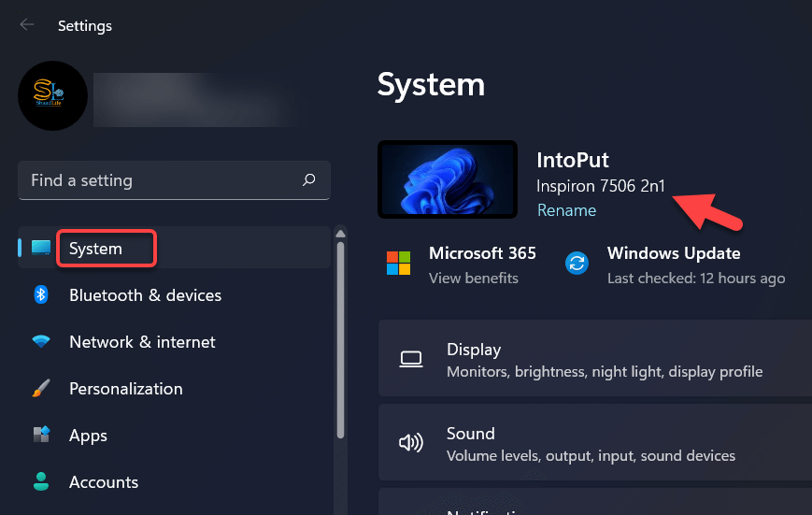Open Sound settings card
Screen dimensions: 812x515
(595, 442)
